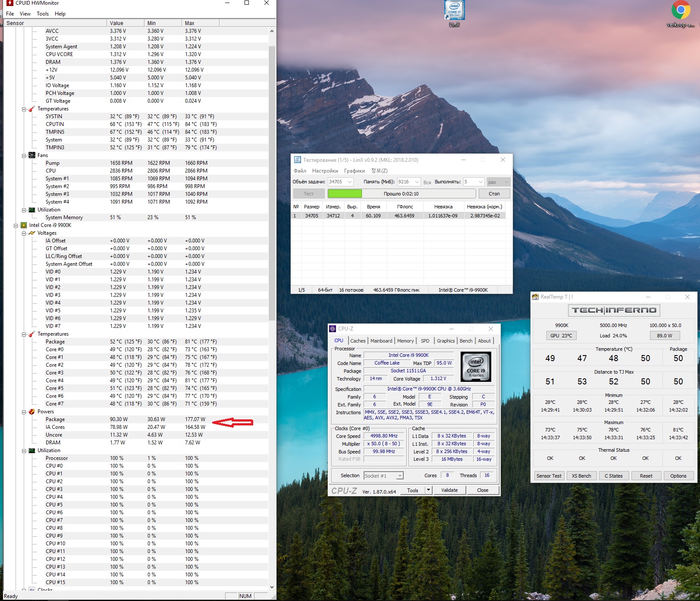Click the Value column header in HWMonitor
This screenshot has height=601, width=700.
coord(126,23)
